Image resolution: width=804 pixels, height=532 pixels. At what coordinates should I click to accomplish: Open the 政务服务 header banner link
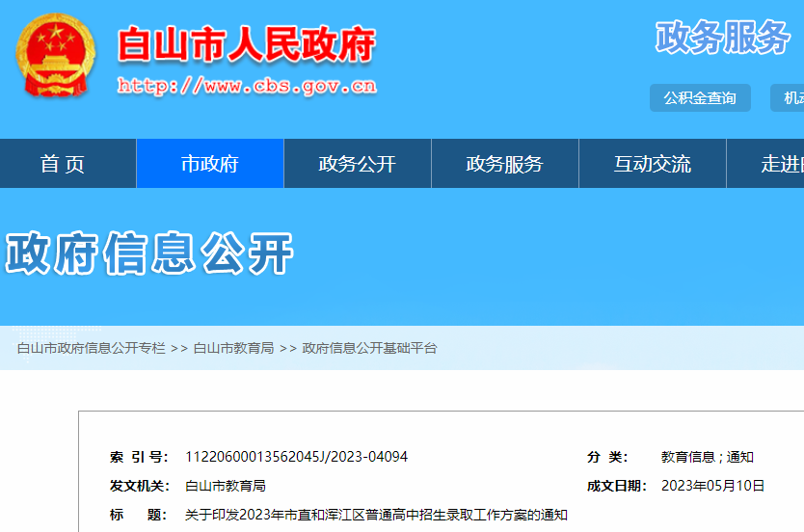click(722, 37)
